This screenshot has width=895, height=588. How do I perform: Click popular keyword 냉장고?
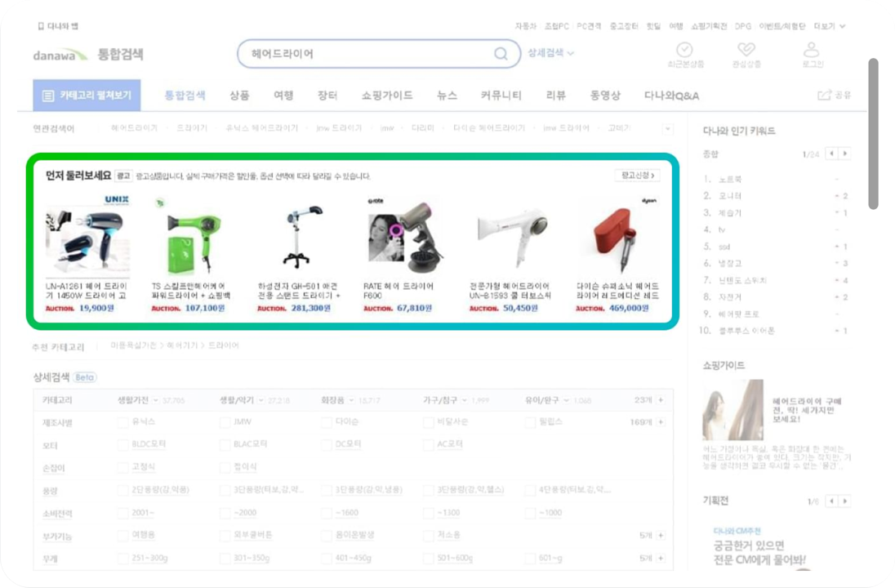tap(730, 263)
